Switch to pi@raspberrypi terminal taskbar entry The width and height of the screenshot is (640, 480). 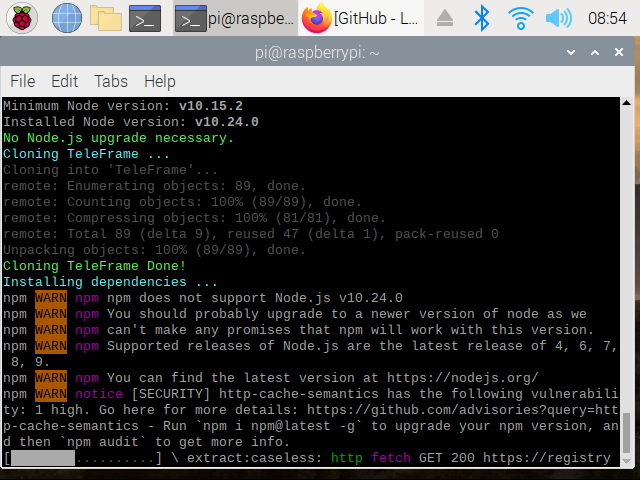click(x=235, y=18)
